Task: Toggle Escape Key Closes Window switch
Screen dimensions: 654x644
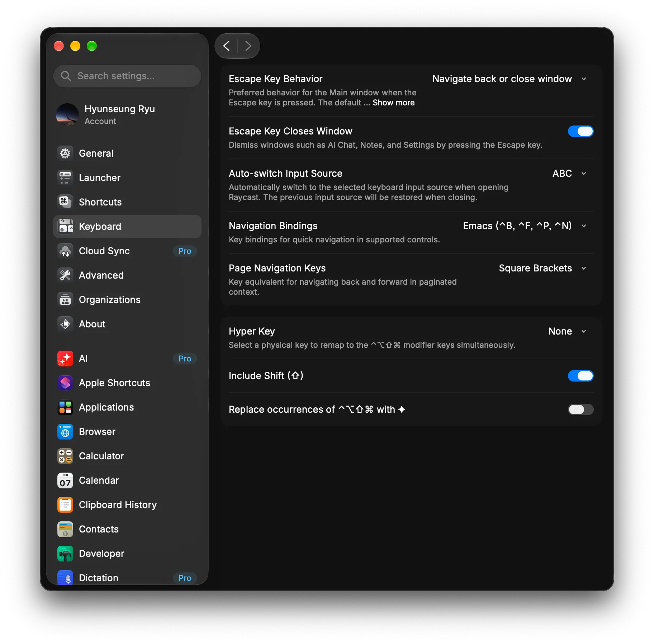Action: [x=580, y=131]
